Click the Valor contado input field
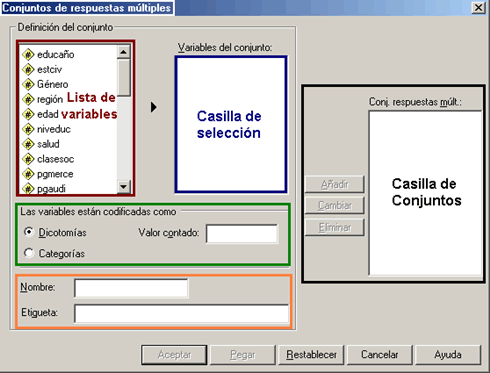The width and height of the screenshot is (490, 373). click(x=242, y=233)
